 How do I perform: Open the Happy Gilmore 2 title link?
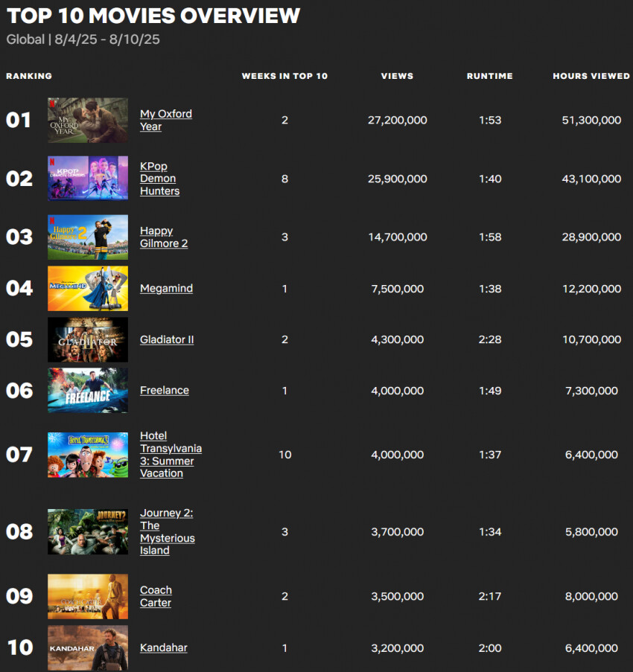point(164,237)
